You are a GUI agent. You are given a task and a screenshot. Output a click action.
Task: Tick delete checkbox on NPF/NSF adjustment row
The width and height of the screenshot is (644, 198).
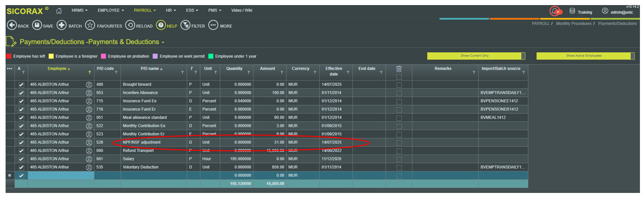tap(399, 143)
